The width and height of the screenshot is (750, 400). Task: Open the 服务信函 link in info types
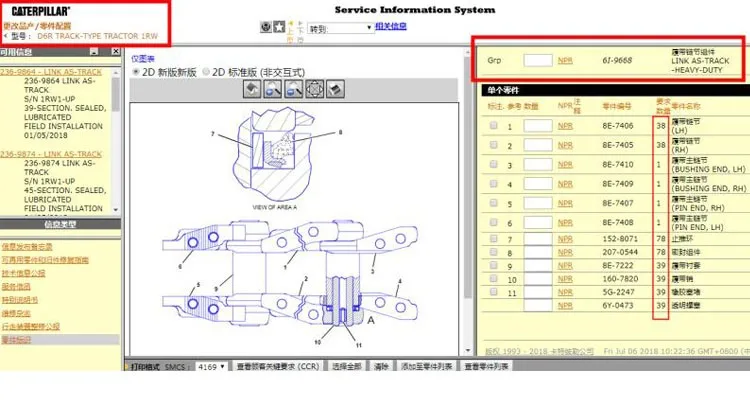tap(16, 287)
